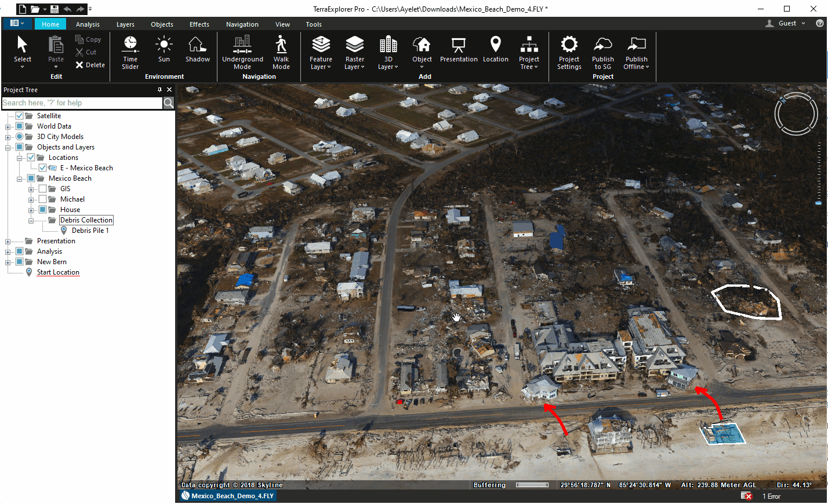Create new project from quick access toolbar
The width and height of the screenshot is (828, 504).
tap(22, 9)
